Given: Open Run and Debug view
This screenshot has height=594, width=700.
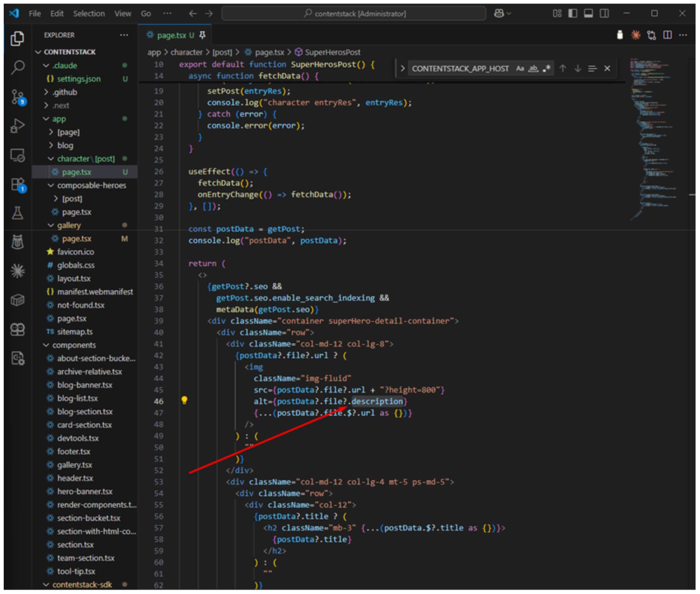Looking at the screenshot, I should click(17, 126).
